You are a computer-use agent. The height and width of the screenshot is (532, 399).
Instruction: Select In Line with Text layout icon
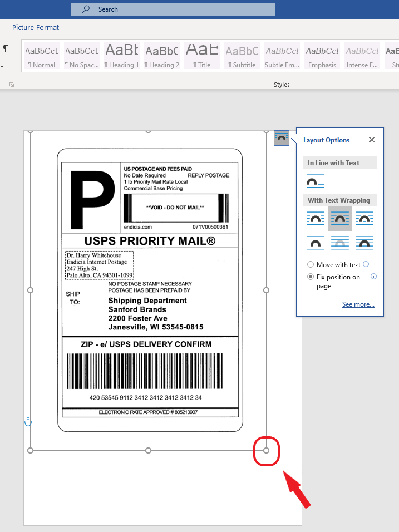tap(316, 181)
